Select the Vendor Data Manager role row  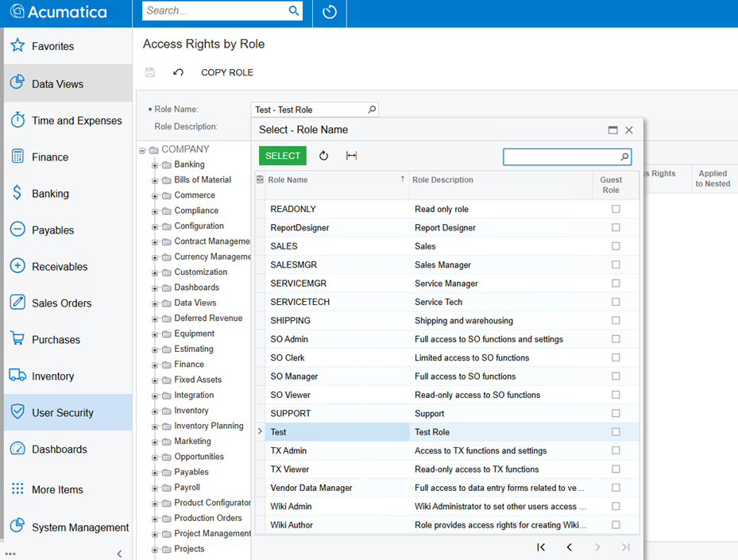(x=446, y=488)
